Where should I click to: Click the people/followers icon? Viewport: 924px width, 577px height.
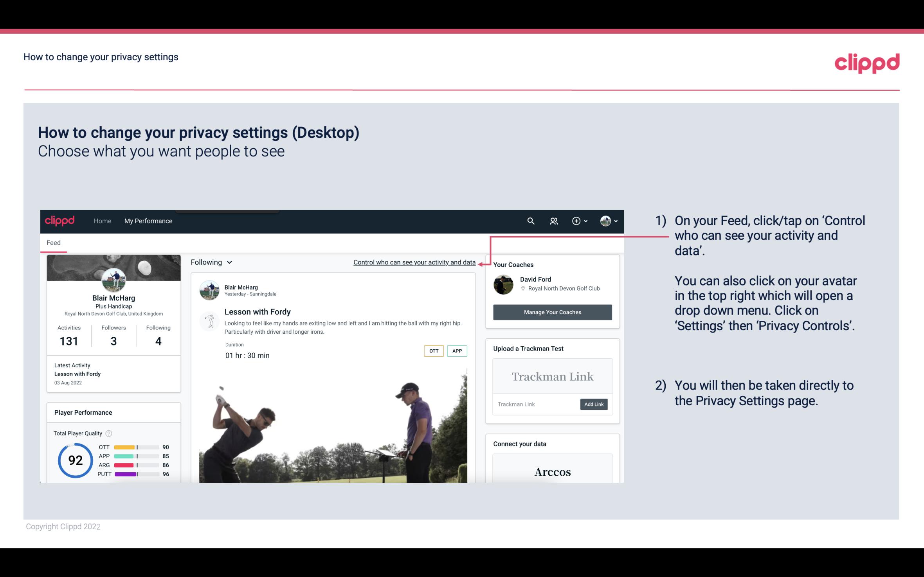553,221
